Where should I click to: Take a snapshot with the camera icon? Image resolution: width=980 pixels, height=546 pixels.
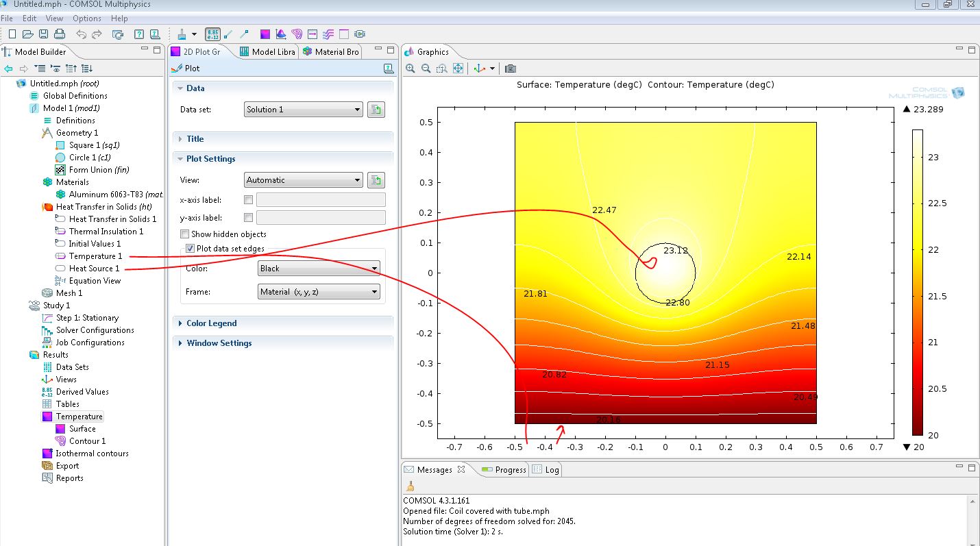pyautogui.click(x=511, y=69)
